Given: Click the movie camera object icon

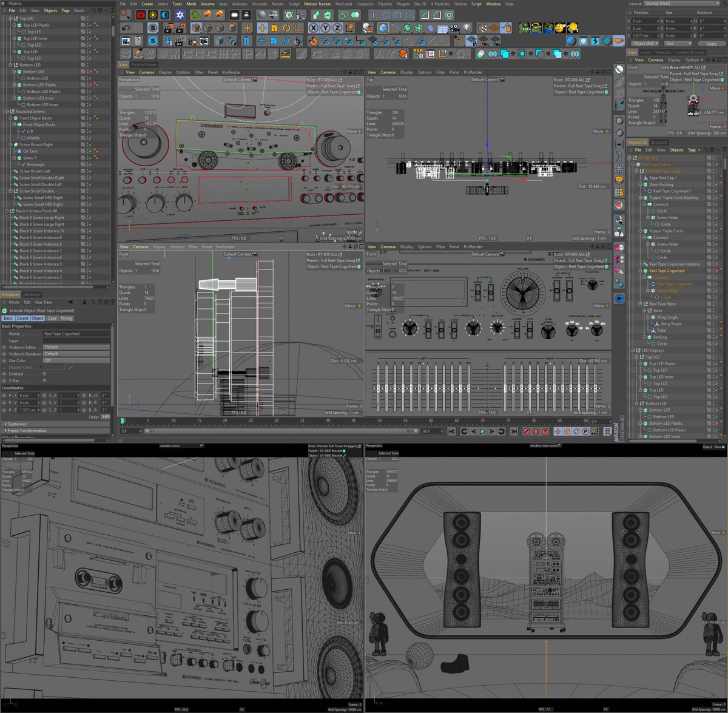Looking at the screenshot, I should 455,28.
